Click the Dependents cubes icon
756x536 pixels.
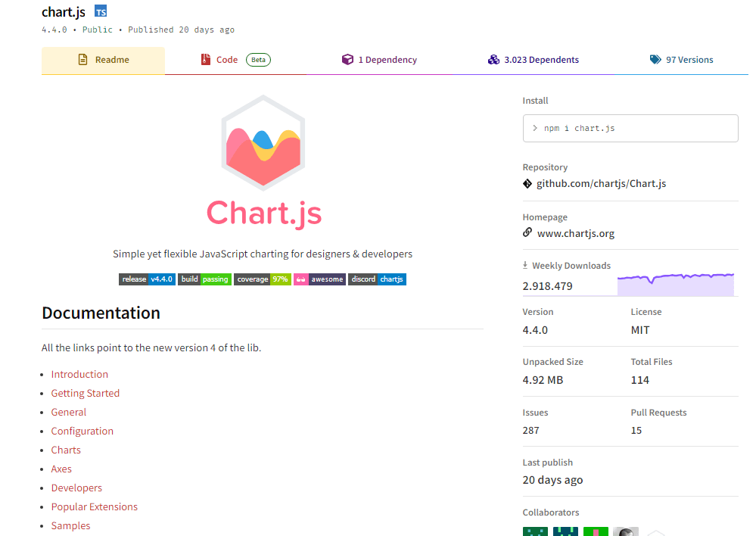click(x=493, y=60)
